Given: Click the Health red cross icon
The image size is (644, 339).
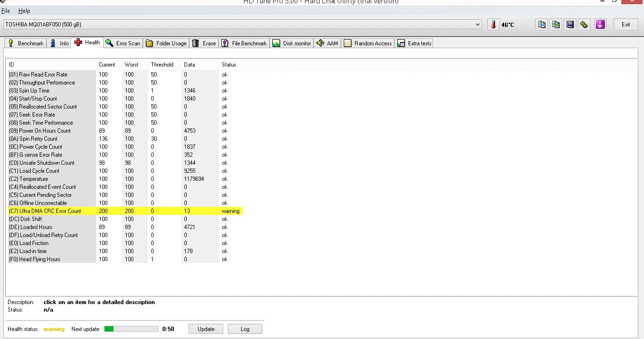Looking at the screenshot, I should (78, 43).
